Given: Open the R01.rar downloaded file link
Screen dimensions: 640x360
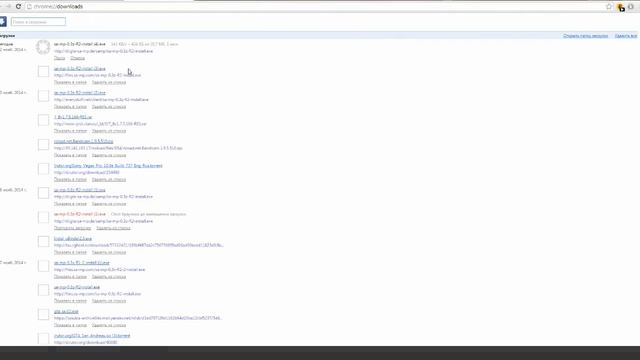Looking at the screenshot, I should pos(73,117).
